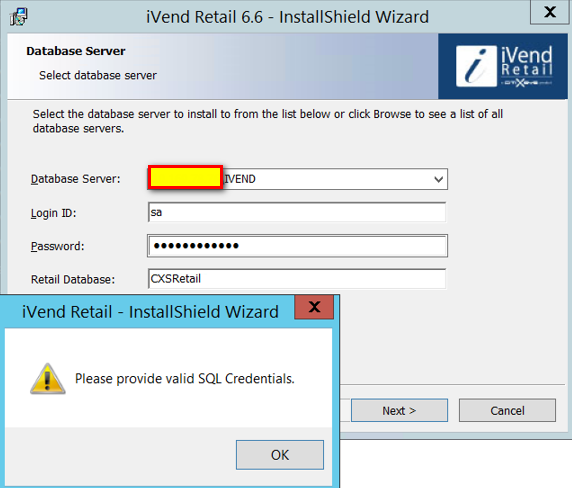Click the Password: label

point(57,246)
